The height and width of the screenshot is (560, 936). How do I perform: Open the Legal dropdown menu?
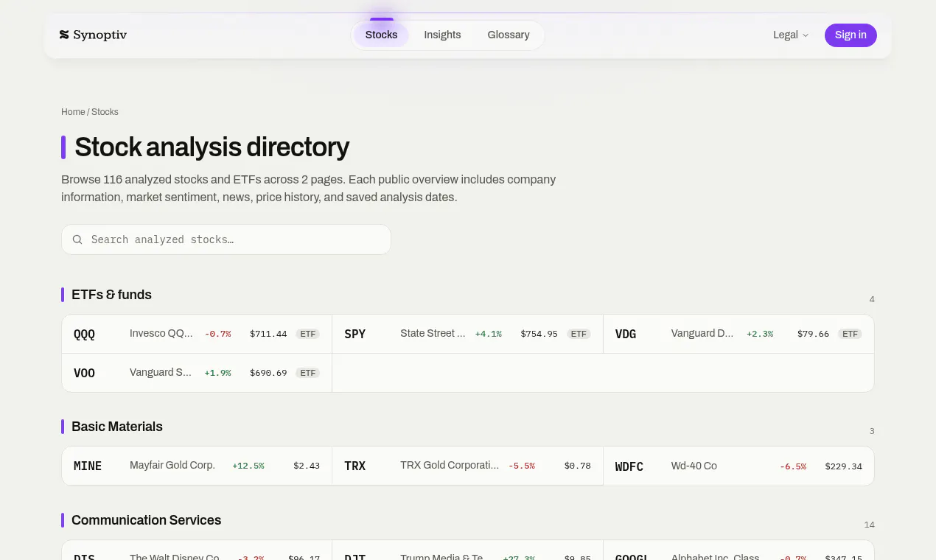coord(791,35)
